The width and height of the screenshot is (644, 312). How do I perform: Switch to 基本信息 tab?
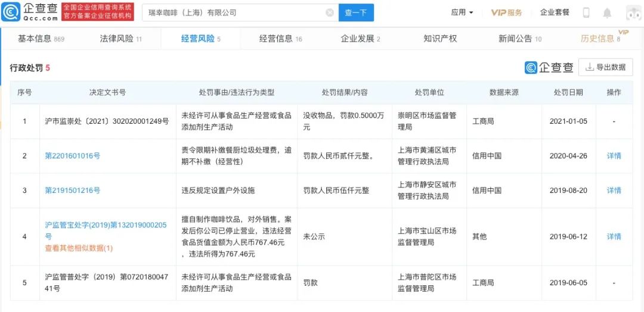[x=41, y=39]
